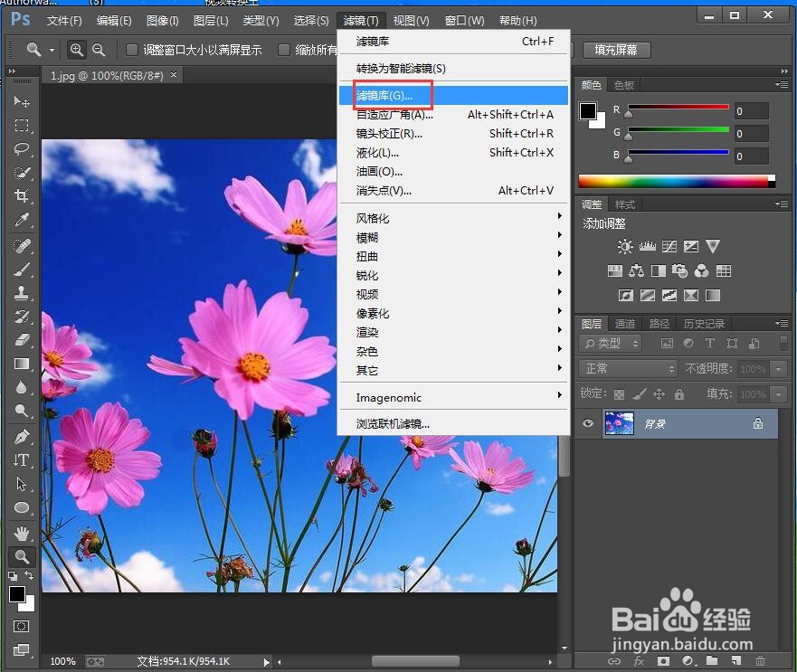Viewport: 797px width, 672px height.
Task: Close the 1.jpg document tab
Action: pos(174,75)
